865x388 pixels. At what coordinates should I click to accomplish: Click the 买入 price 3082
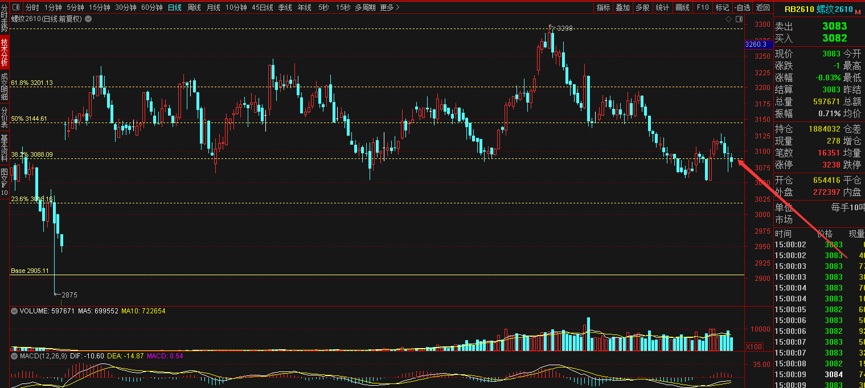tap(834, 38)
